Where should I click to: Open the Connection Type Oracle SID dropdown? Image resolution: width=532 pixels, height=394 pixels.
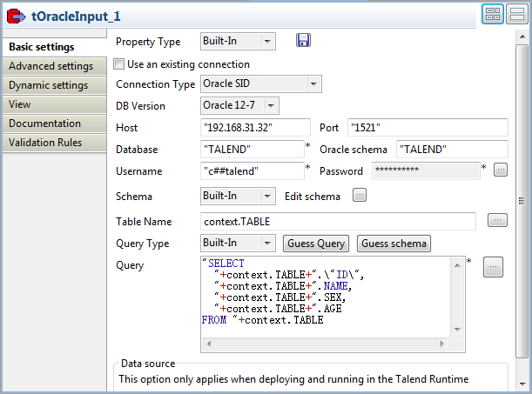click(313, 84)
